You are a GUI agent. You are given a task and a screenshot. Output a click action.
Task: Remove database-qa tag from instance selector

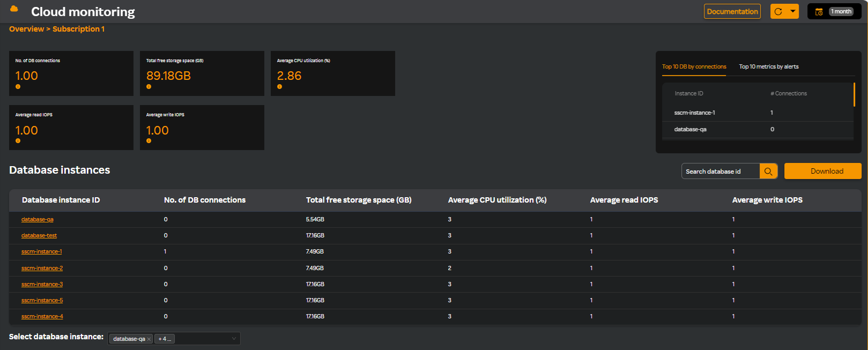pos(149,339)
